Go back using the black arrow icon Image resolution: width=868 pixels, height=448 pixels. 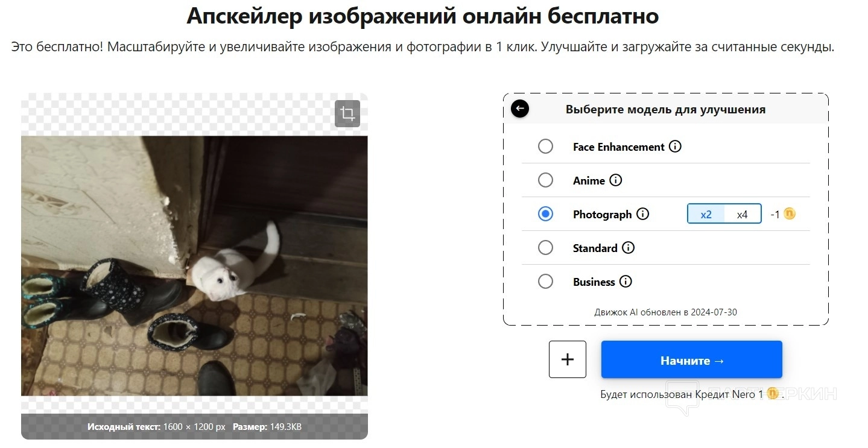pyautogui.click(x=520, y=109)
